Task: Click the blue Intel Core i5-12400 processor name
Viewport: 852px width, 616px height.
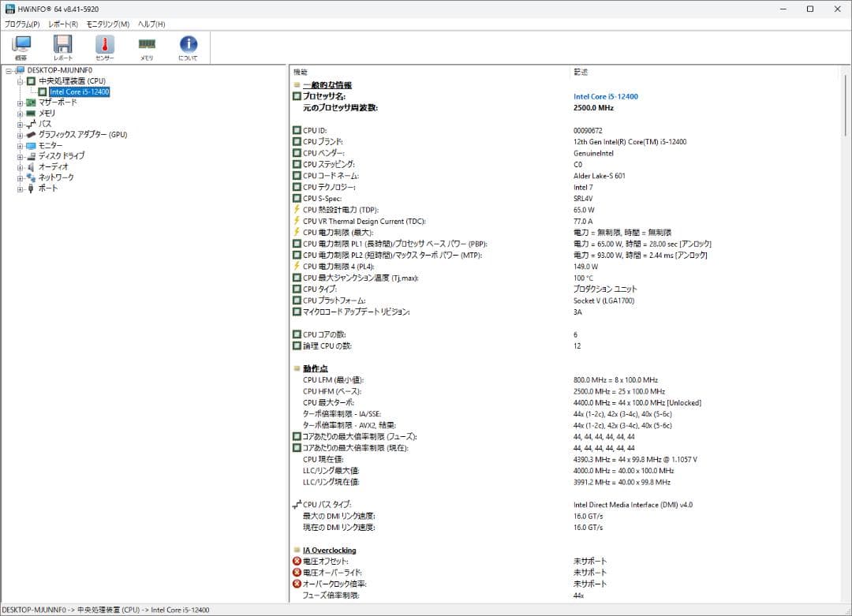Action: click(605, 96)
